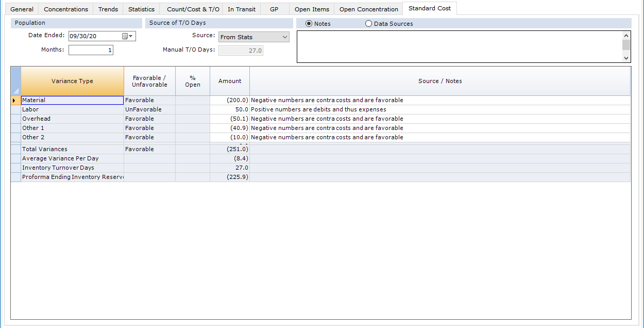Viewport: 644px width, 328px height.
Task: Expand the From Stats source selection list
Action: pos(284,37)
